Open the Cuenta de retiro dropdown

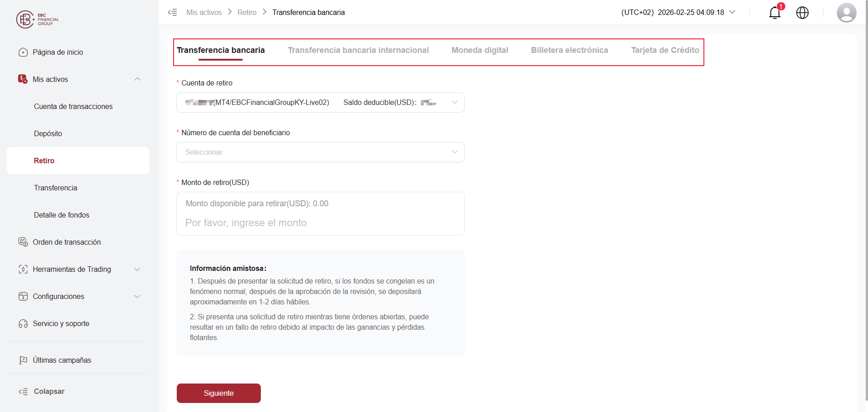[x=321, y=103]
